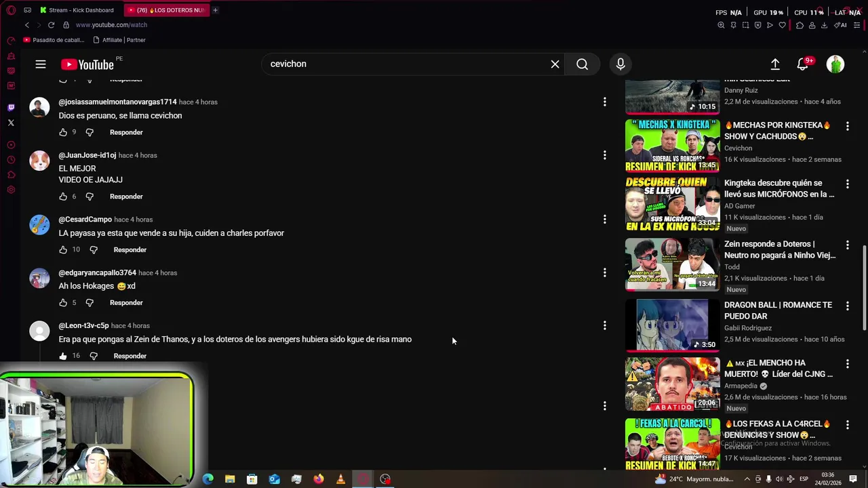Image resolution: width=868 pixels, height=488 pixels.
Task: Open zoom/find magnifier in address bar
Action: 721,25
